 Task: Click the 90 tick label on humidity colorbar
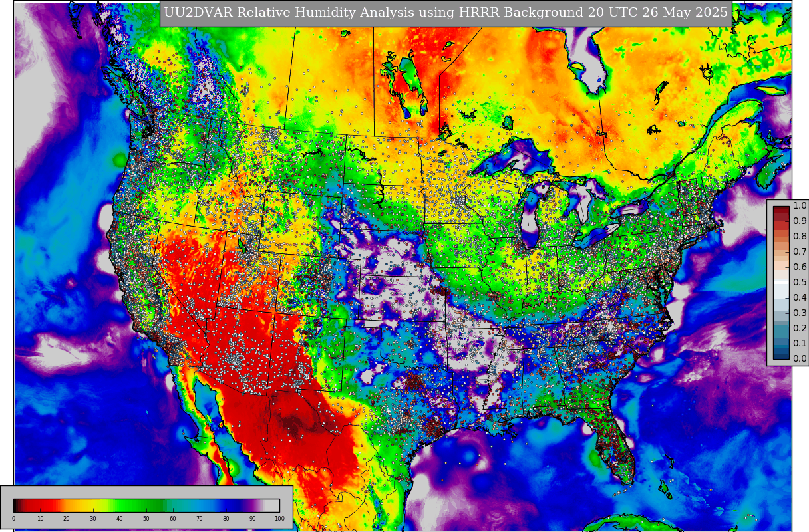click(253, 519)
